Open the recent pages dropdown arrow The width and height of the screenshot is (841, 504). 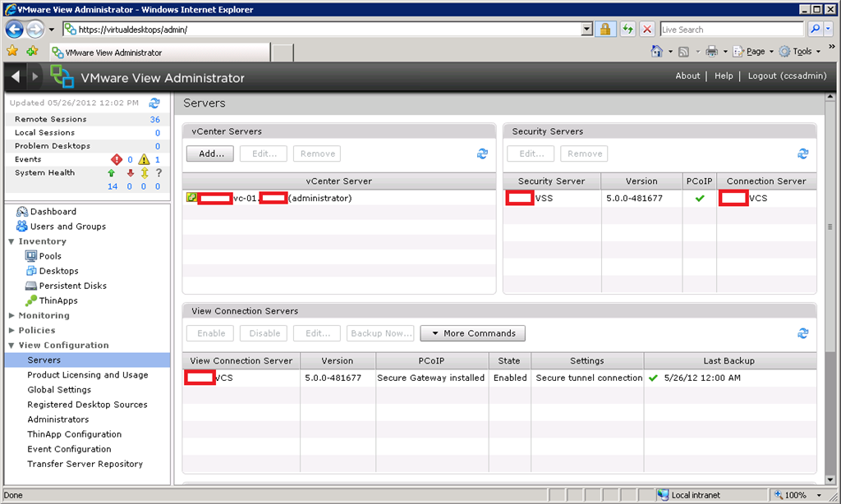[52, 30]
